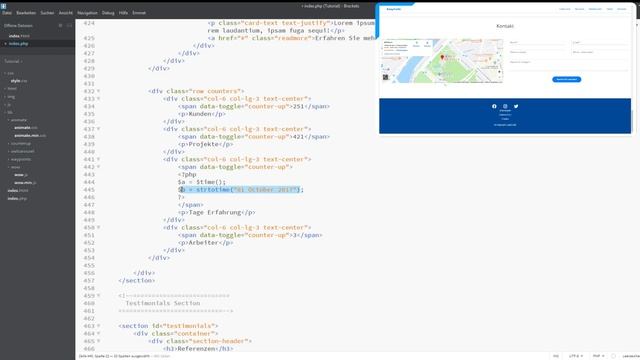The image size is (640, 360).
Task: Open the Navigation menu
Action: [87, 13]
